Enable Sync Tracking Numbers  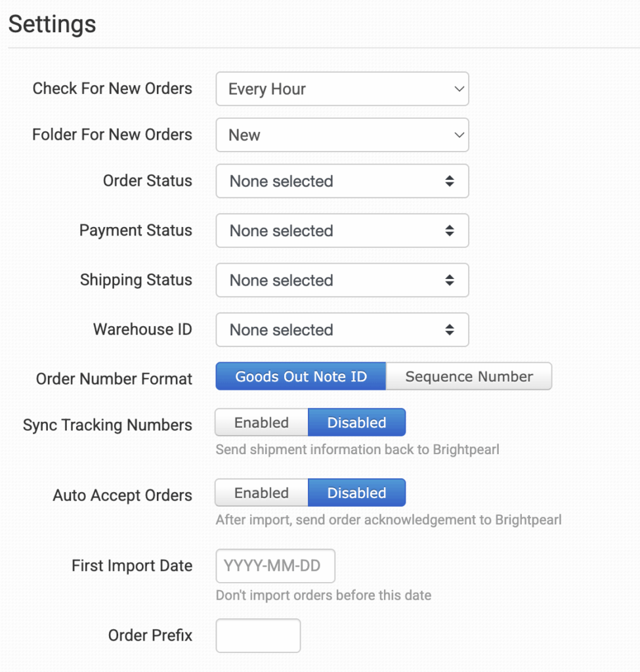[x=261, y=423]
